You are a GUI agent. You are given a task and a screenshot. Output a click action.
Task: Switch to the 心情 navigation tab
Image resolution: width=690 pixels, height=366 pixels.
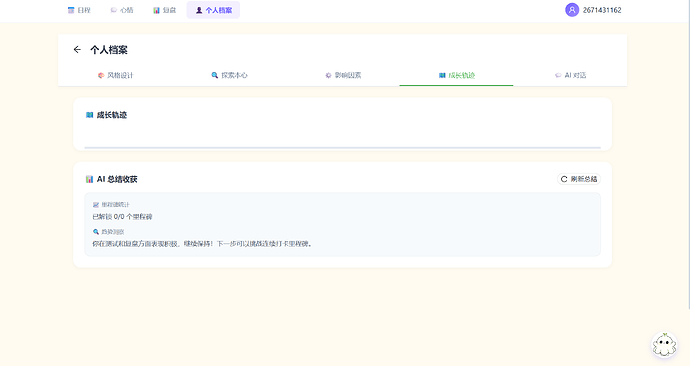point(122,10)
